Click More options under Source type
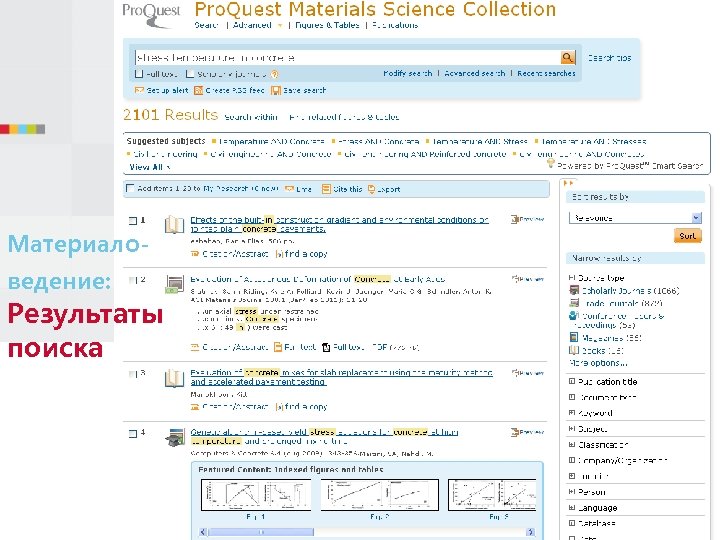 [598, 363]
